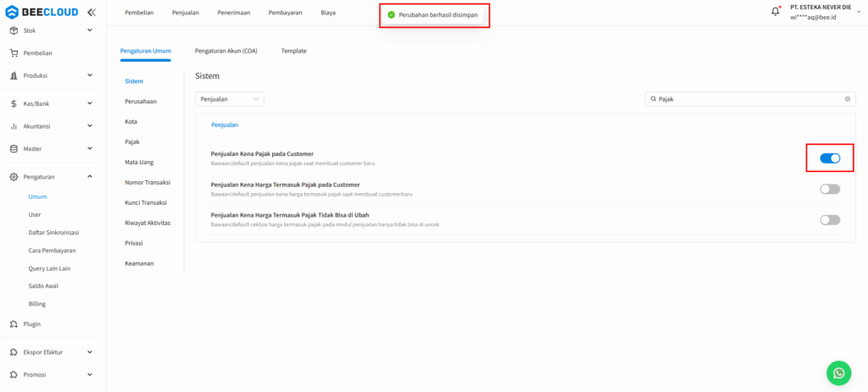The image size is (868, 392).
Task: Disable Penjualan Kena Pajak pada Customer
Action: click(829, 158)
